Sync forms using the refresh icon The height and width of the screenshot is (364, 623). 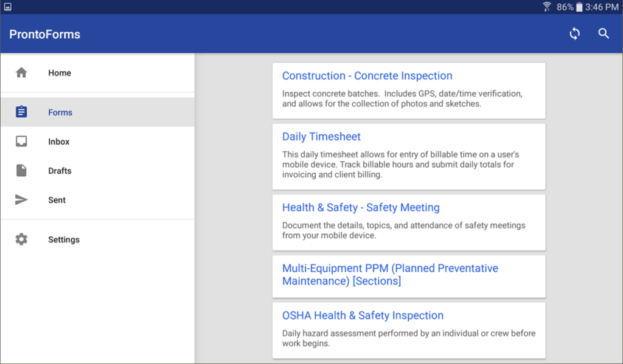pyautogui.click(x=574, y=34)
